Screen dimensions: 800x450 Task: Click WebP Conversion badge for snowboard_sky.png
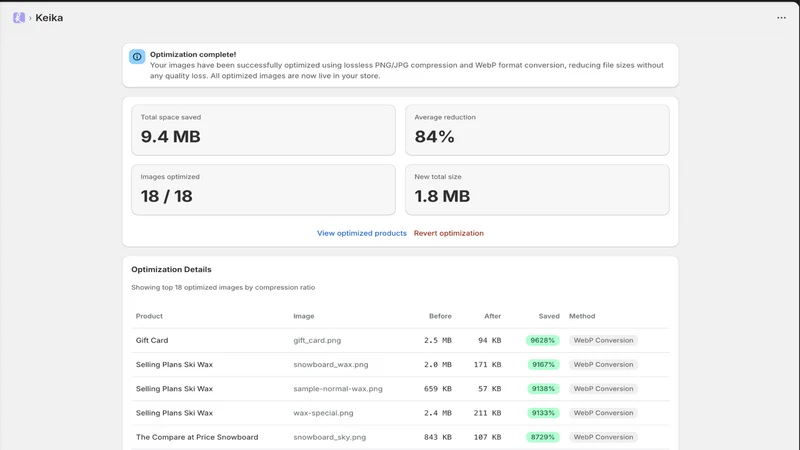point(603,437)
